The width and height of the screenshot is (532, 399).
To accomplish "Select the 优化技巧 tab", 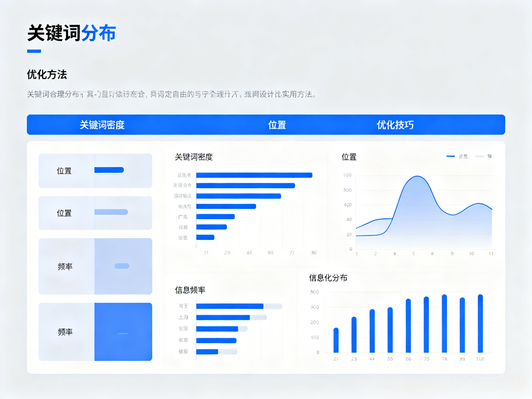I will pos(395,125).
